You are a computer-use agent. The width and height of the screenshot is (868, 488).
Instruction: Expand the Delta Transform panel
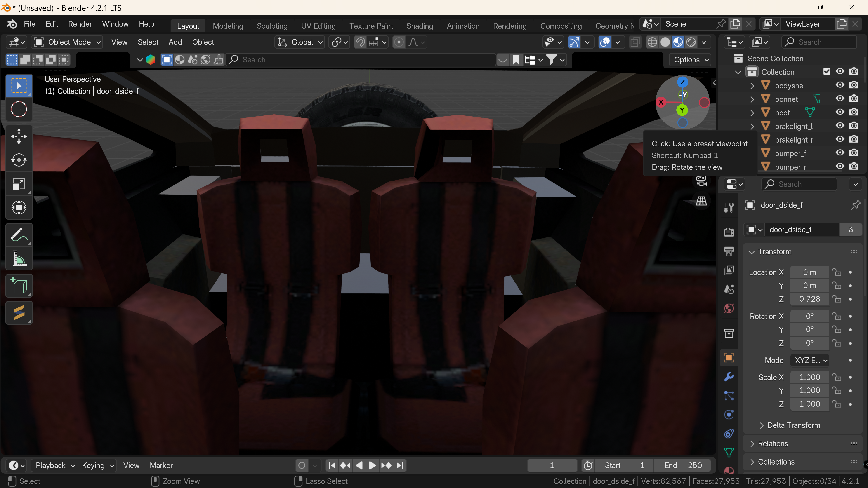(x=762, y=425)
